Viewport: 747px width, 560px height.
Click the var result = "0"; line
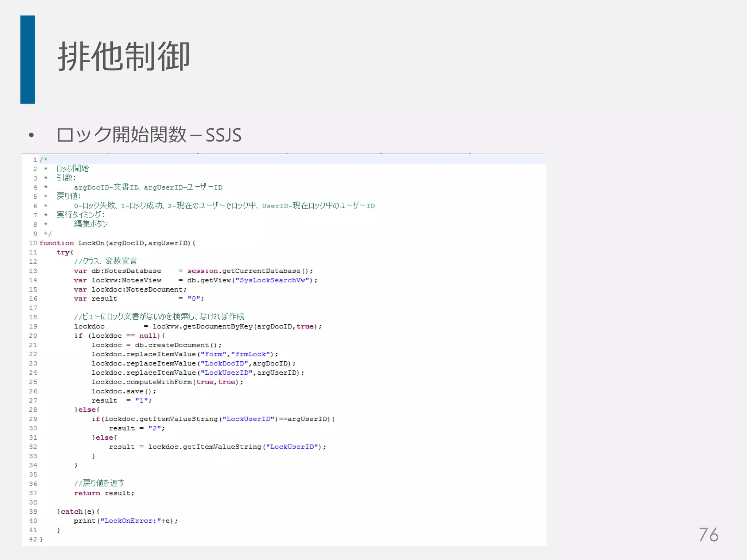(139, 299)
